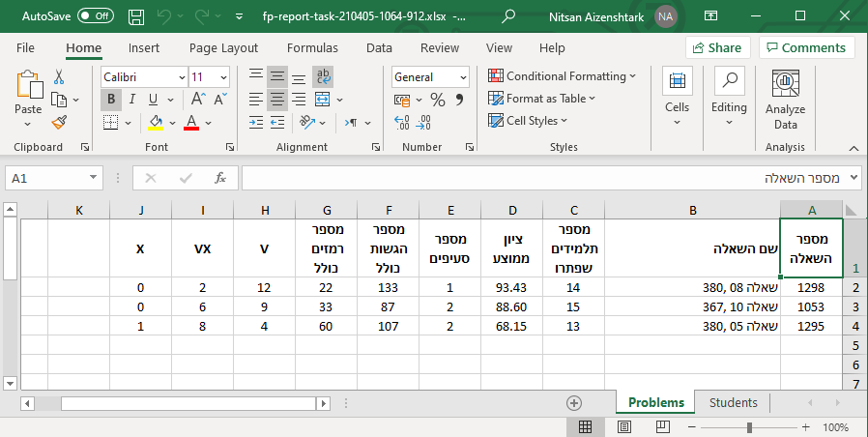
Task: Add a new sheet with plus icon
Action: 574,402
